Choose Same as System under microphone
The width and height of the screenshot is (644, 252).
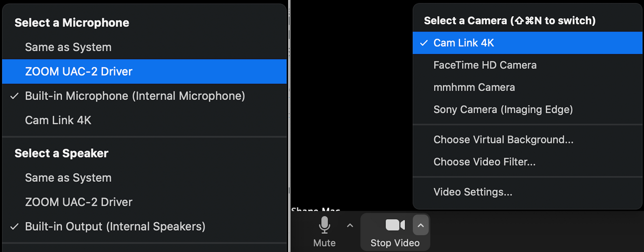pyautogui.click(x=144, y=47)
